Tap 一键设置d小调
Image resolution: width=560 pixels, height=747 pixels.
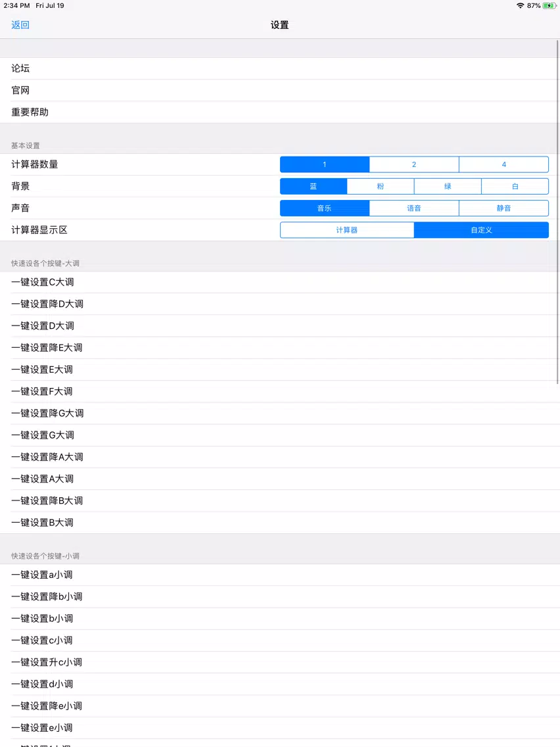(280, 685)
